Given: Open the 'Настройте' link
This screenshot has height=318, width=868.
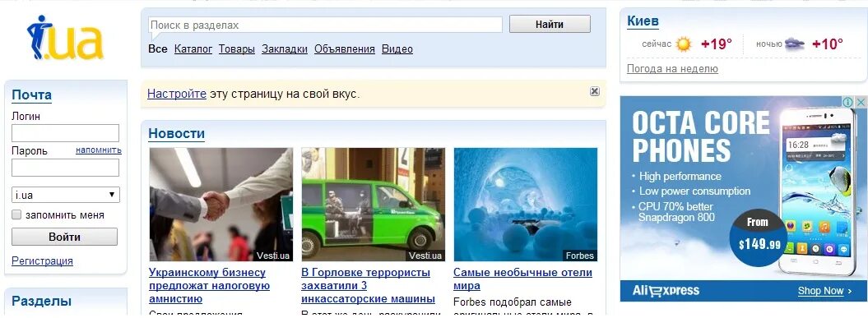Looking at the screenshot, I should (177, 94).
